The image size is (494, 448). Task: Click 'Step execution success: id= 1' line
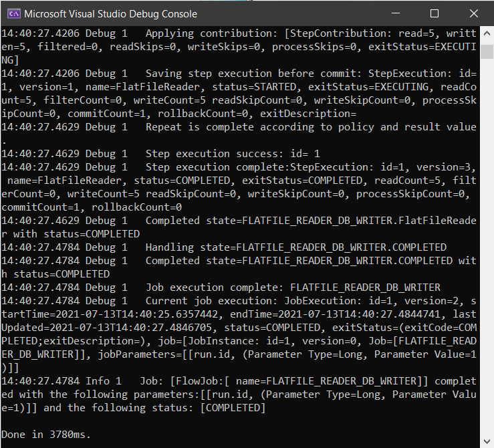(x=160, y=154)
